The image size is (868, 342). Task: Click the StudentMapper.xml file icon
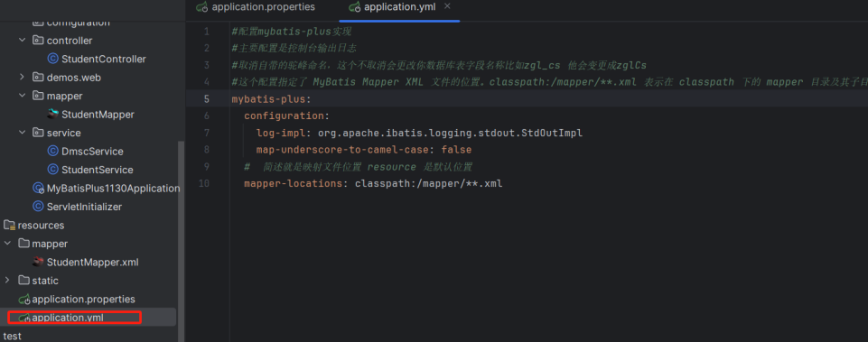pyautogui.click(x=38, y=262)
